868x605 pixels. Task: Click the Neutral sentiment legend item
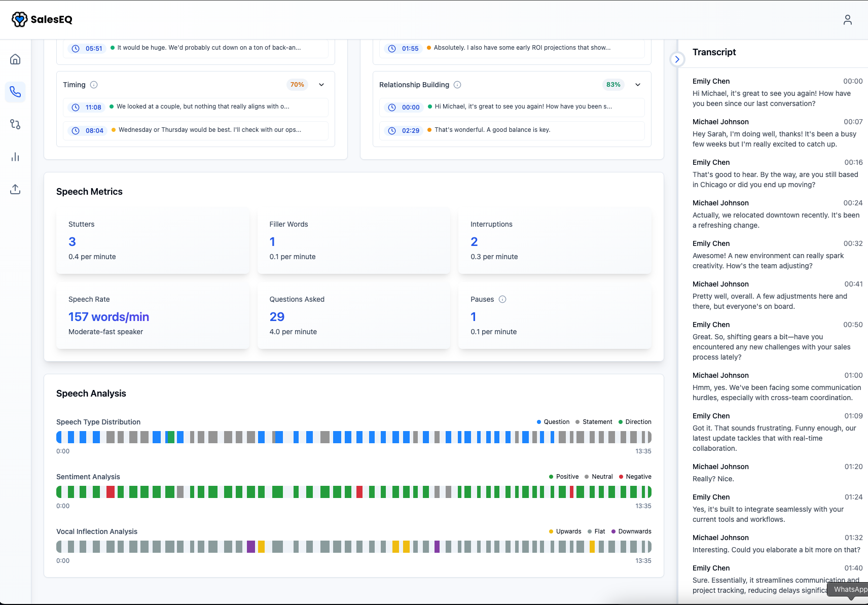[599, 477]
